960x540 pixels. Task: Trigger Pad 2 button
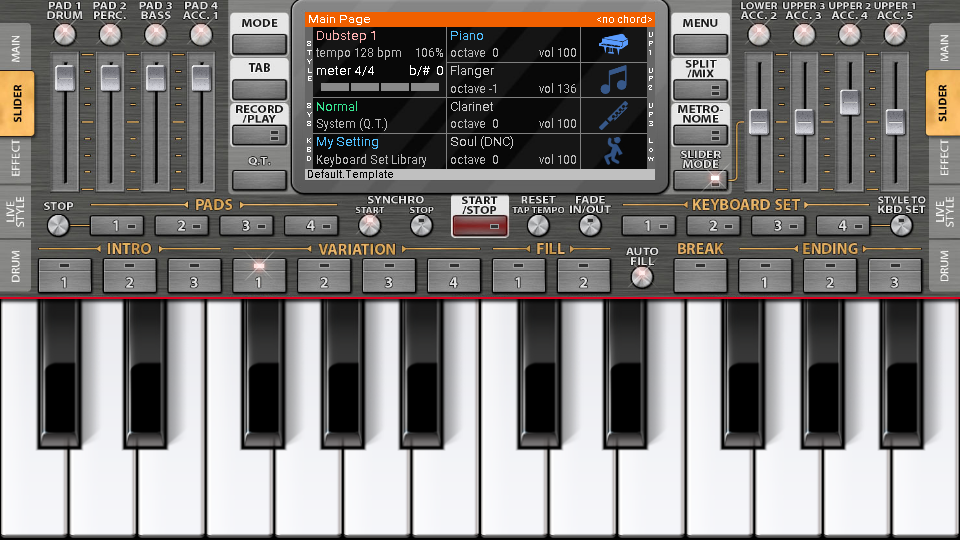(x=182, y=226)
